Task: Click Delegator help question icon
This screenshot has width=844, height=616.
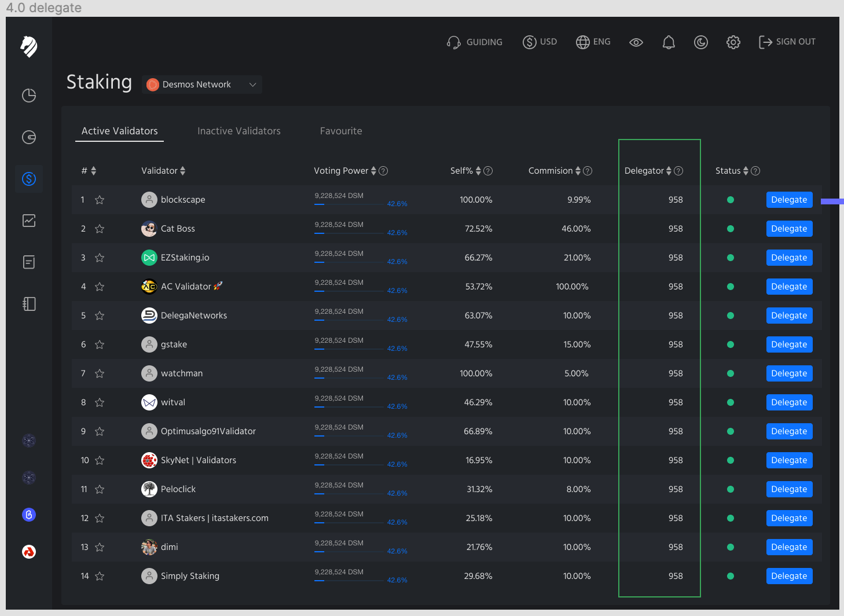Action: pos(678,171)
